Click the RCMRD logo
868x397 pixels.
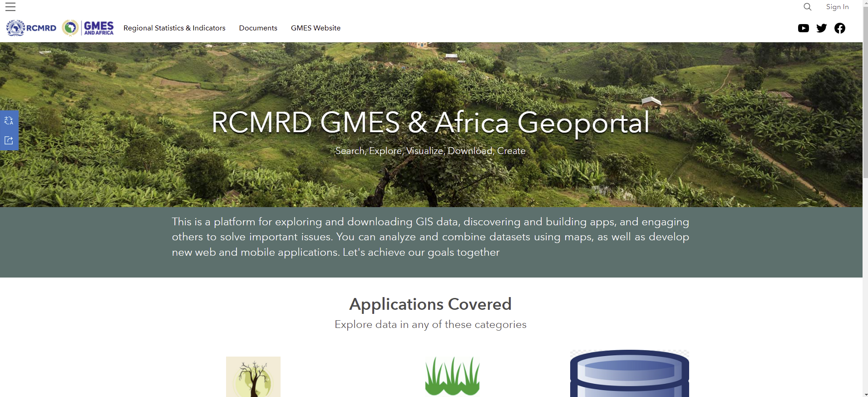(31, 28)
